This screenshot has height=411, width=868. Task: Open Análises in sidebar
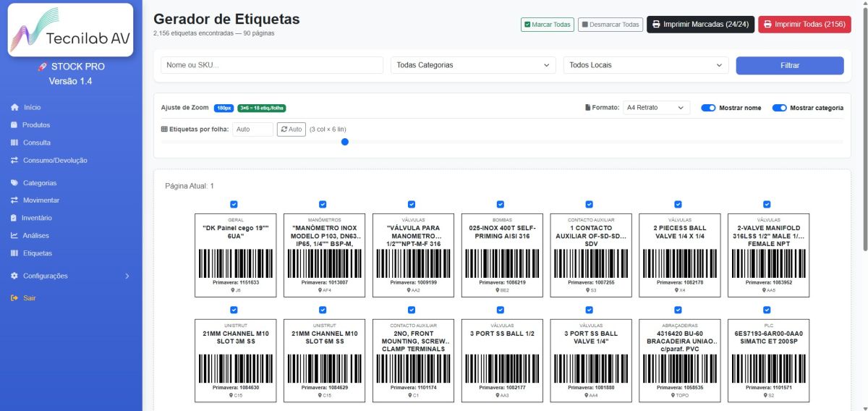click(36, 235)
